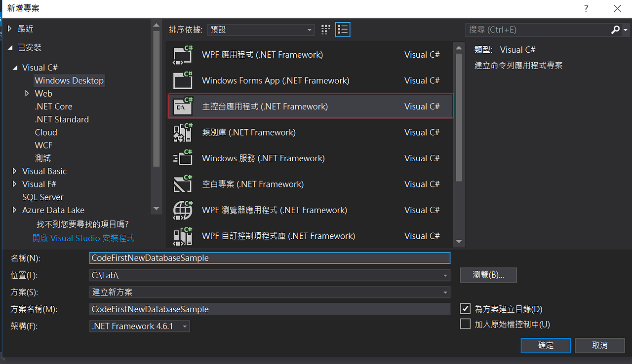Switch to small icons view mode
Image resolution: width=632 pixels, height=364 pixels.
click(325, 29)
